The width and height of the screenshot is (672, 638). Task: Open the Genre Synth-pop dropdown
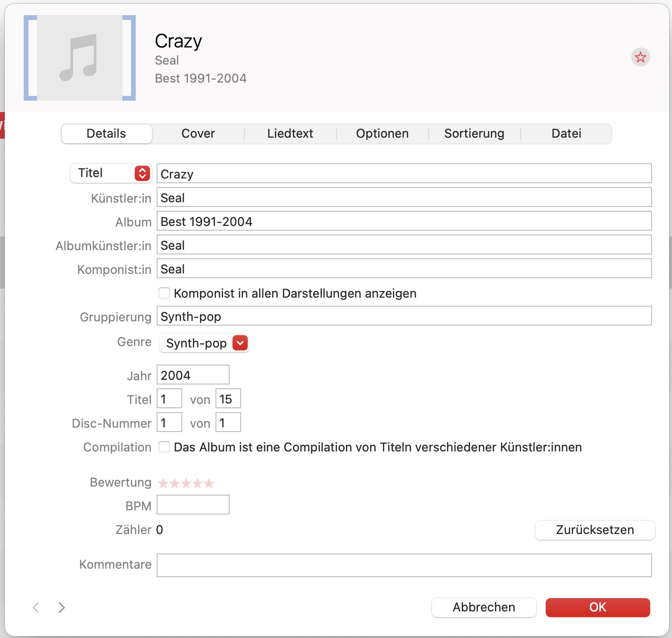tap(205, 343)
